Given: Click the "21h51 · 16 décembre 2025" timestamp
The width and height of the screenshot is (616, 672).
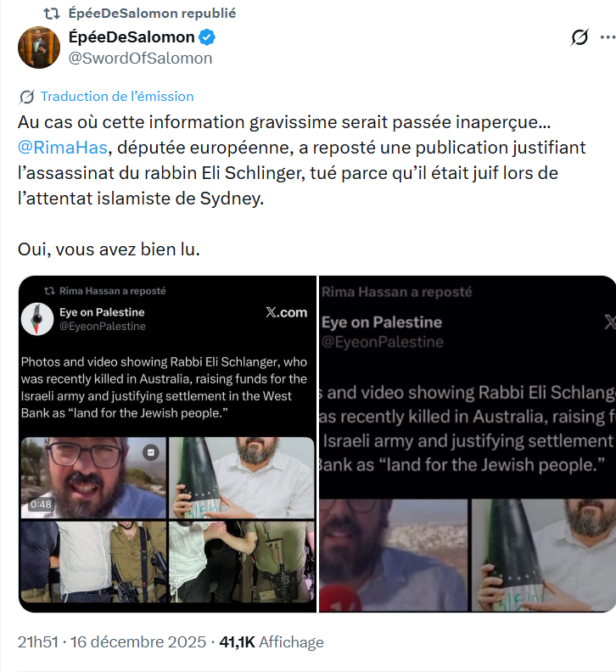Looking at the screenshot, I should click(112, 642).
